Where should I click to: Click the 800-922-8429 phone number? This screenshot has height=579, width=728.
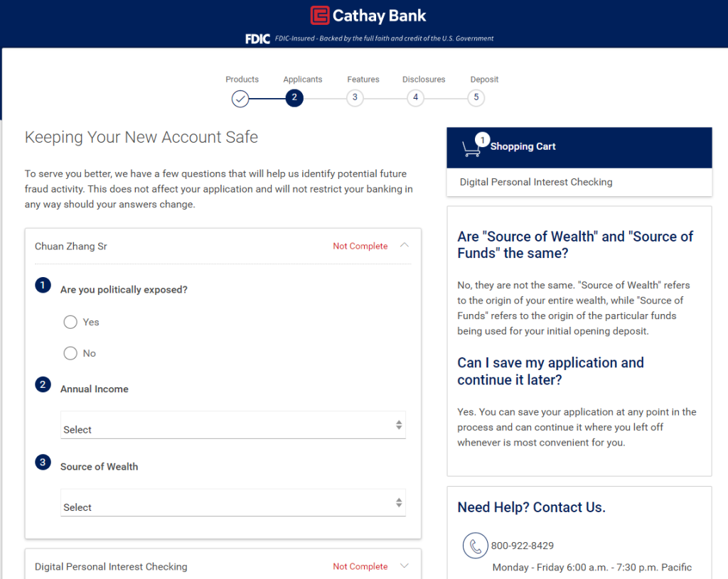click(x=523, y=546)
